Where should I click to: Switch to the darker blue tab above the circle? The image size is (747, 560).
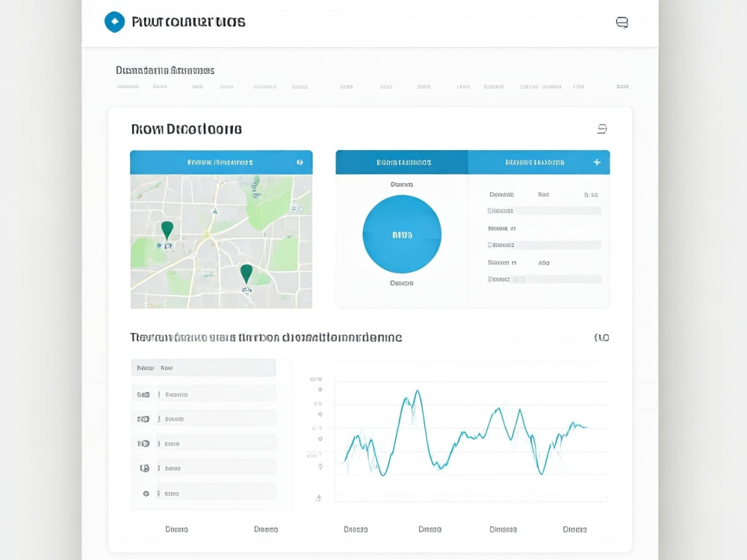[402, 162]
